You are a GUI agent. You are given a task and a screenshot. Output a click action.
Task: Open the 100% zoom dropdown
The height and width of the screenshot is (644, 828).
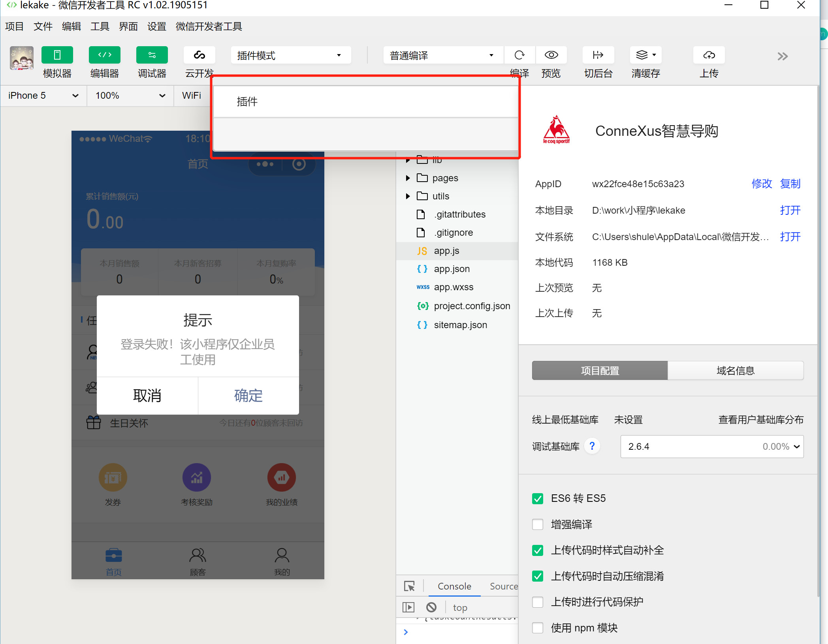[x=130, y=96]
